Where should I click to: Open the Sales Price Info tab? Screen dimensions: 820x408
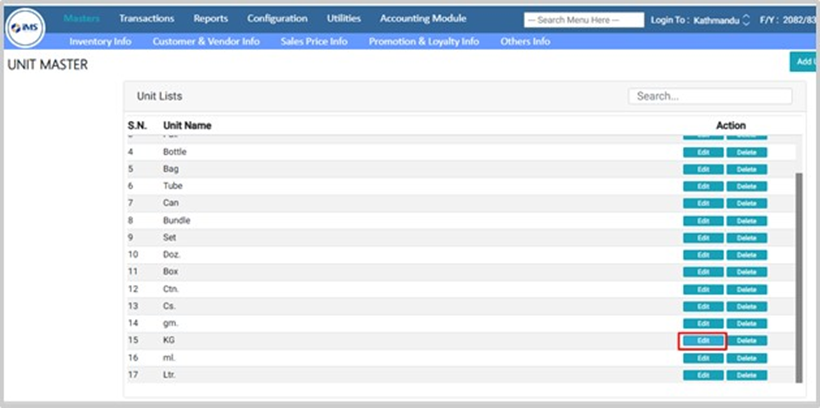(314, 41)
